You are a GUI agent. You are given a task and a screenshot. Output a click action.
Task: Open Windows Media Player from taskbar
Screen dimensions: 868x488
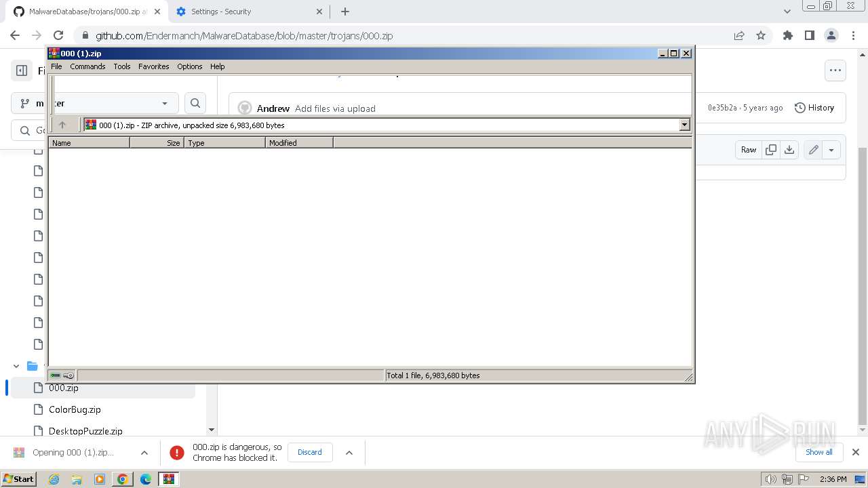pyautogui.click(x=100, y=479)
